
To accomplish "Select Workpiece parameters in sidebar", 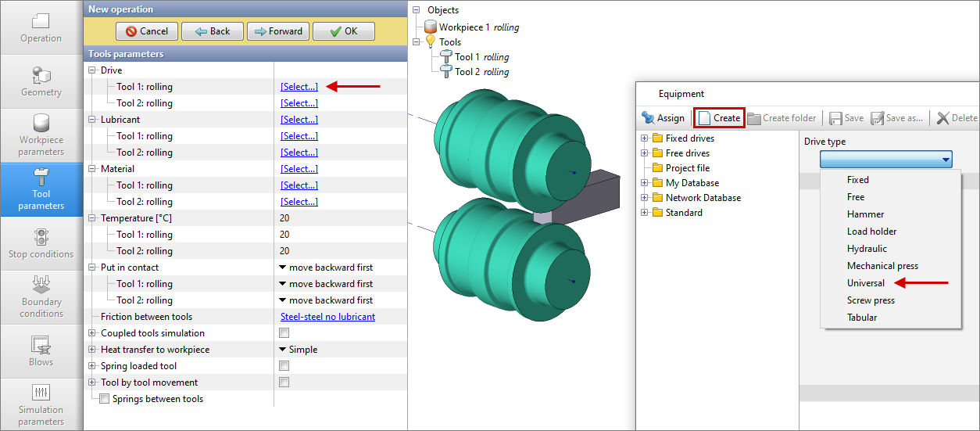I will [41, 135].
